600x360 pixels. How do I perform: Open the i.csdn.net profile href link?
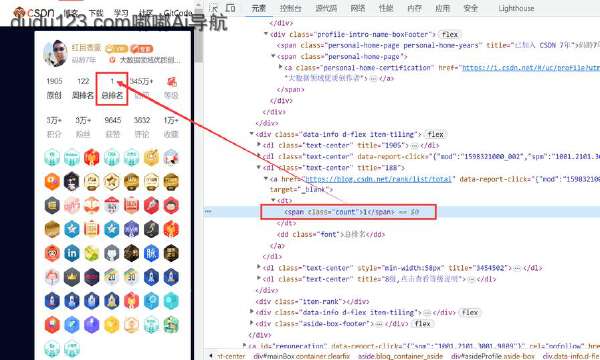point(531,68)
